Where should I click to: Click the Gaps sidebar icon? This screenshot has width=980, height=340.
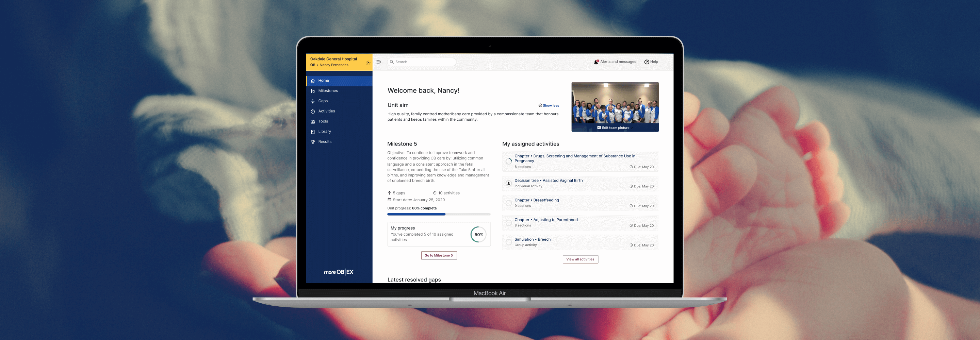pos(313,101)
